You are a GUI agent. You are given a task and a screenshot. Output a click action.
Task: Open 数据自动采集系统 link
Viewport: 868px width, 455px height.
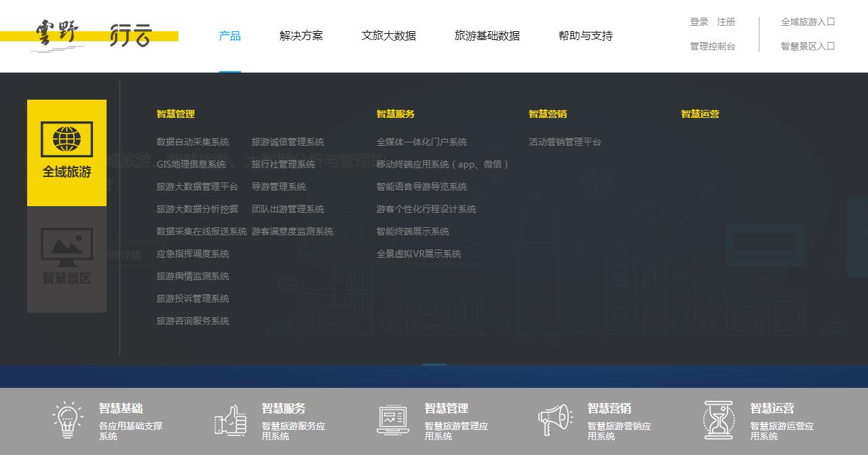[193, 142]
